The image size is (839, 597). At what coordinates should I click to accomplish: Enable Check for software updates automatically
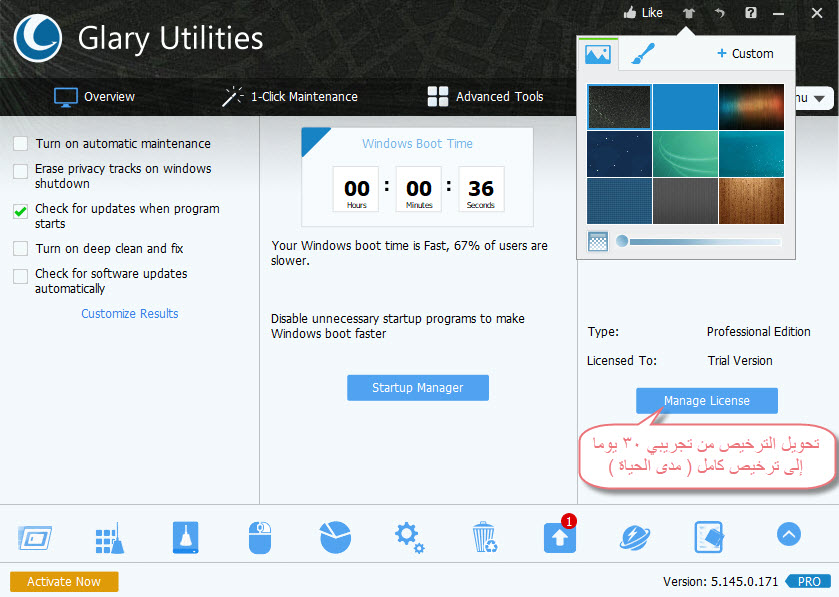[20, 276]
